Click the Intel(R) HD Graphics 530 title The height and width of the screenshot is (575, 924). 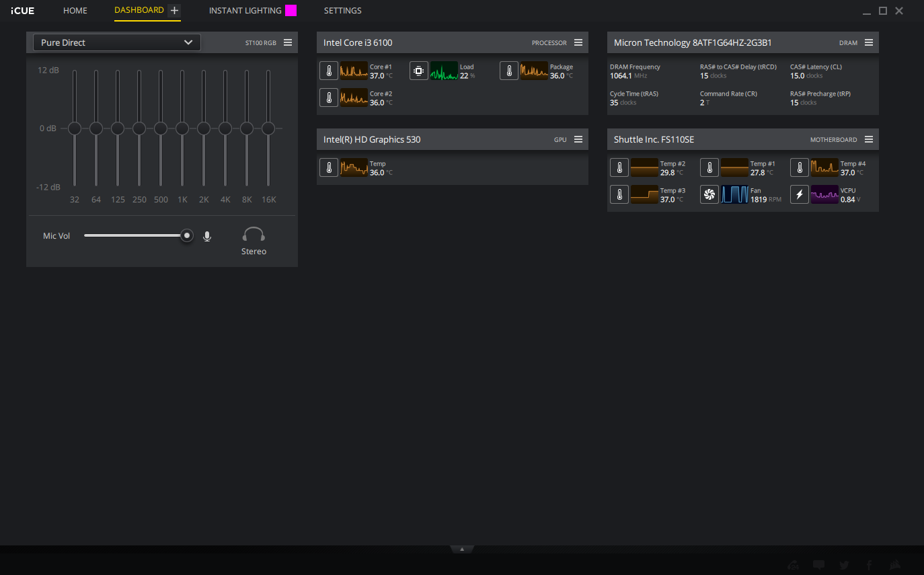pos(372,139)
